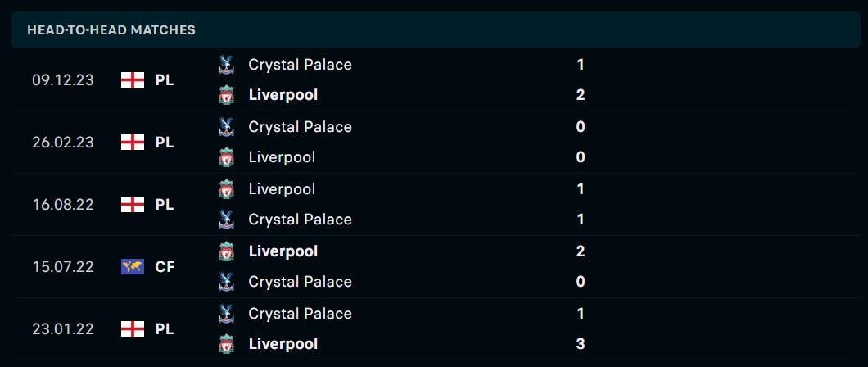Select the Head-to-Head Matches header
Screen dimensions: 868x367
[111, 30]
